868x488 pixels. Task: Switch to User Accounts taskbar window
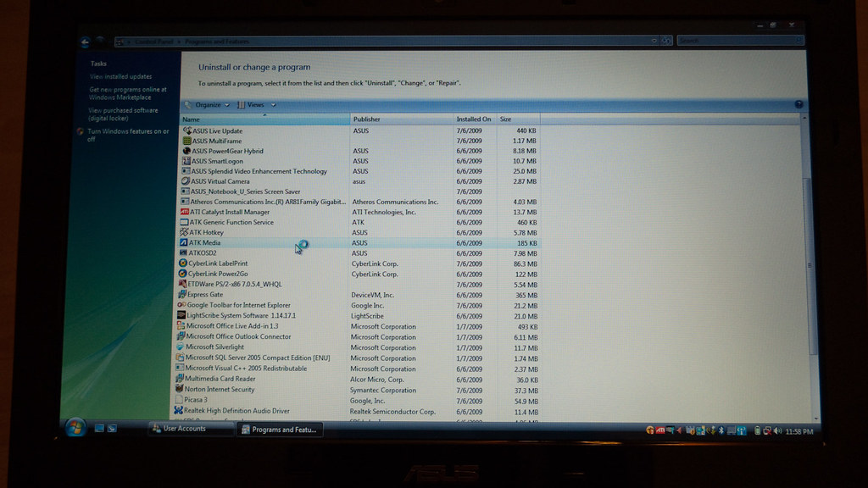[191, 429]
